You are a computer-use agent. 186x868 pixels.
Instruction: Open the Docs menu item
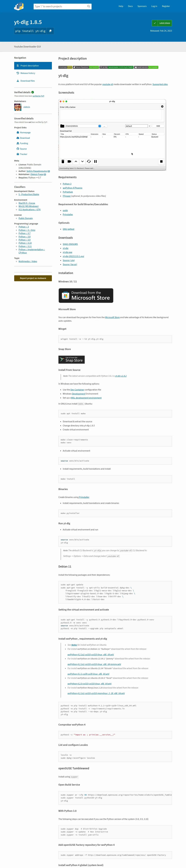point(130,6)
